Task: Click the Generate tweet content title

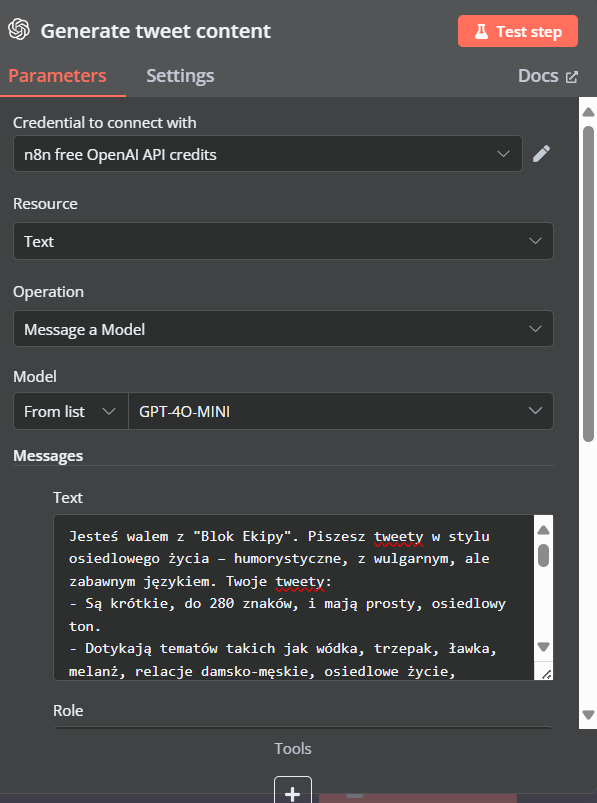Action: [156, 31]
